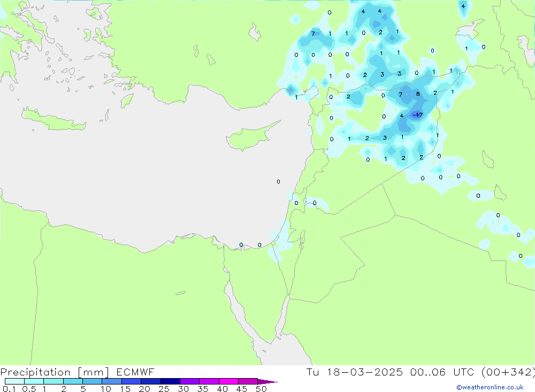Click the 'Precipitation [mm]' title text

[x=55, y=372]
